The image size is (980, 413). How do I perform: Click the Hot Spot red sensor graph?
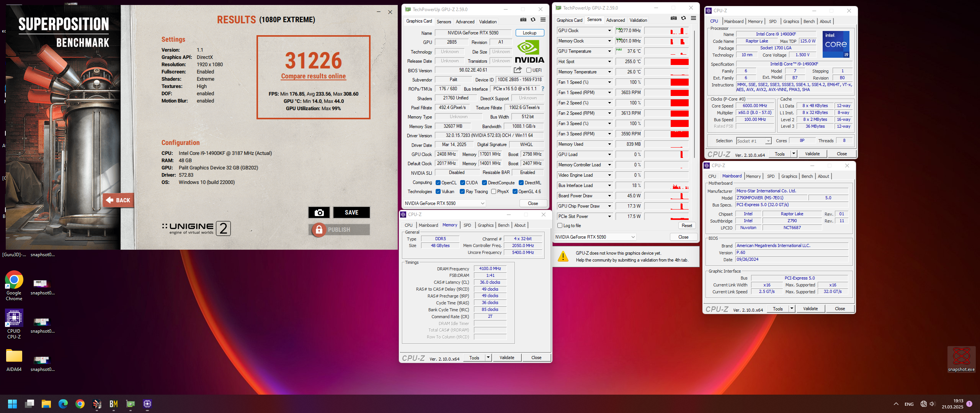click(x=667, y=62)
